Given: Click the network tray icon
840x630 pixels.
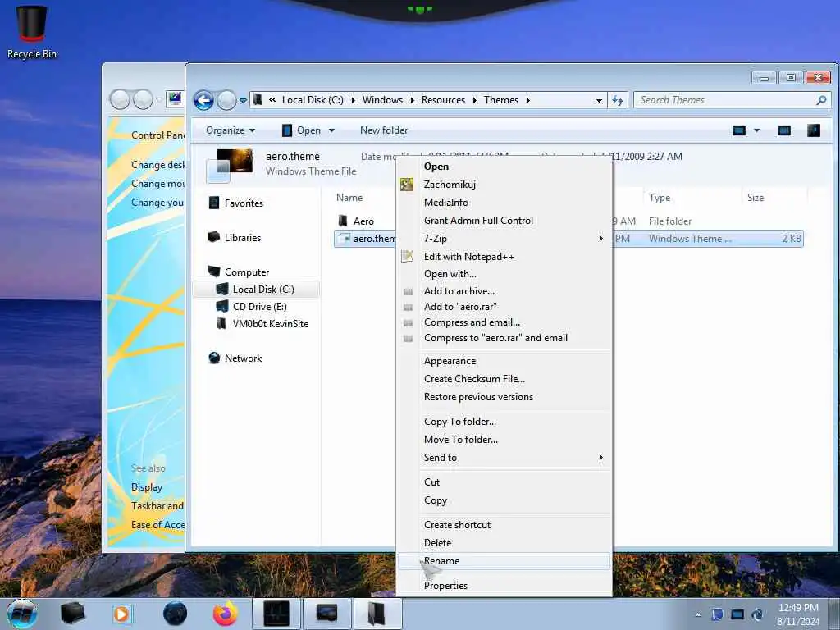Looking at the screenshot, I should point(737,614).
